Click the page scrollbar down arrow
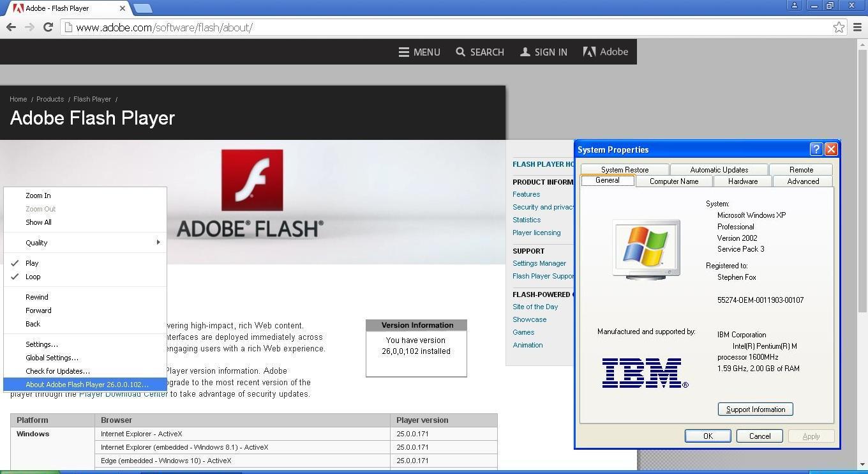Viewport: 868px width, 474px height. click(862, 464)
